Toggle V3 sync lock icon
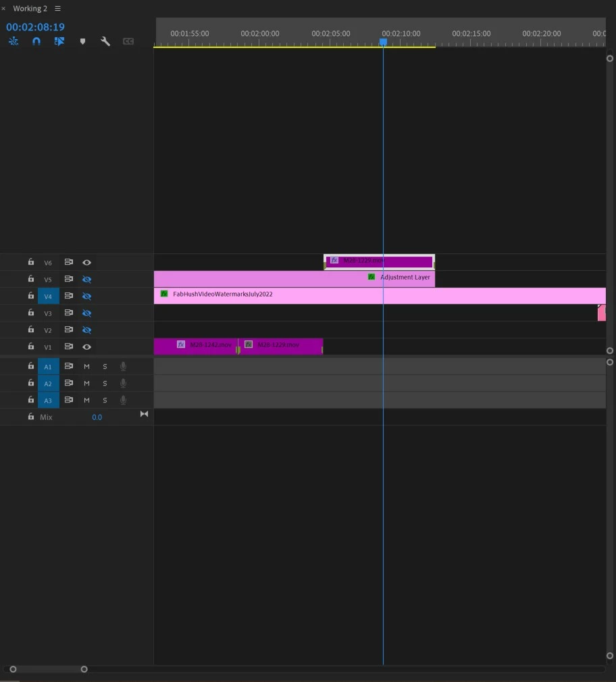616x682 pixels. pos(69,313)
